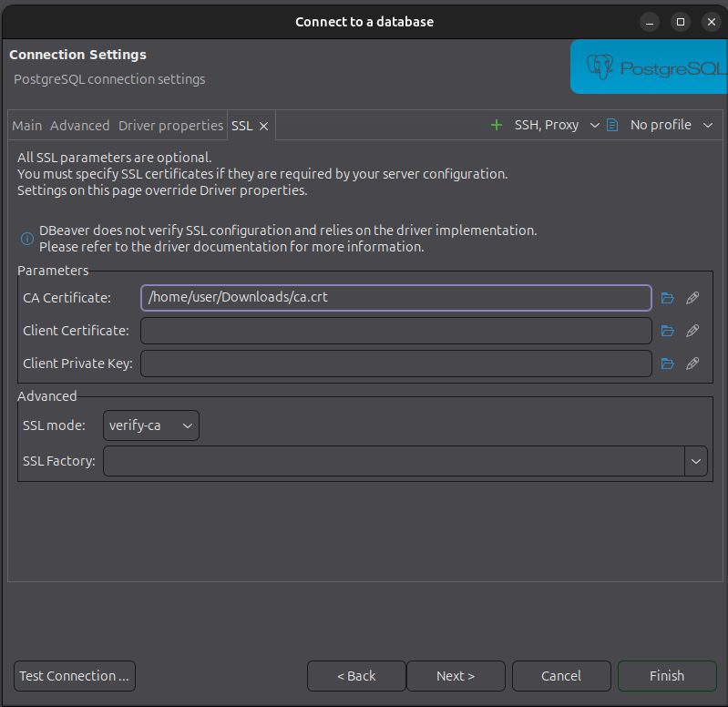Maximize the Connect to a database window
The image size is (728, 707).
point(681,22)
